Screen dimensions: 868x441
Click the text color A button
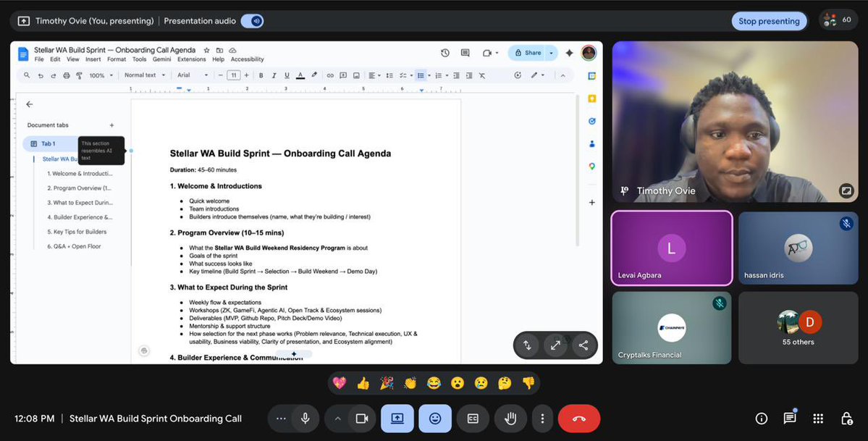[x=300, y=75]
